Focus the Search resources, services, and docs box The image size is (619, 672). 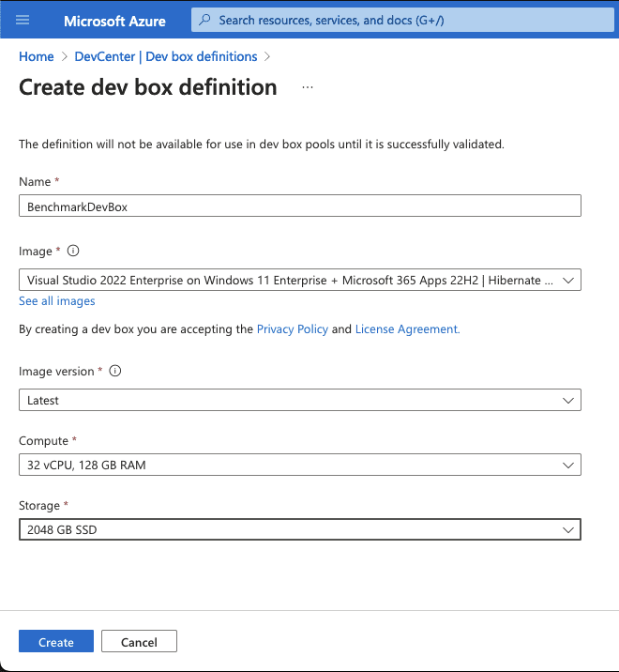pyautogui.click(x=403, y=20)
